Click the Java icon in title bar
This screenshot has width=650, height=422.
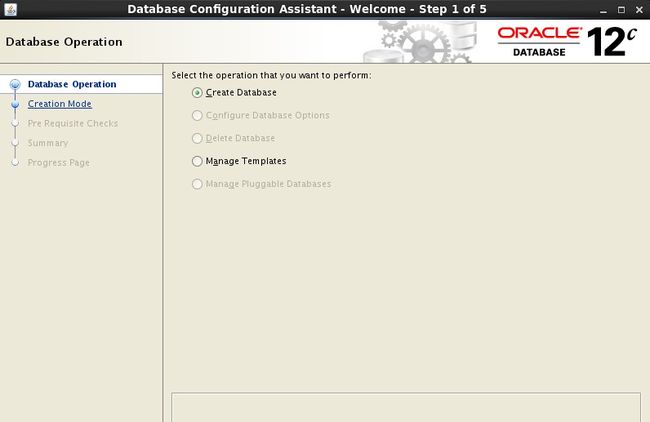[x=10, y=9]
